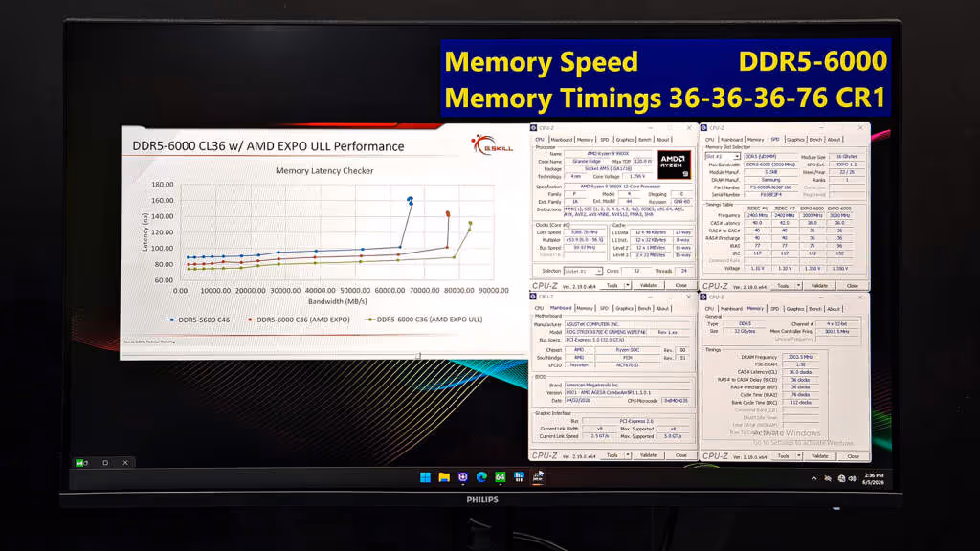Click the Memory Latency Checker chart title
980x551 pixels.
coord(324,170)
